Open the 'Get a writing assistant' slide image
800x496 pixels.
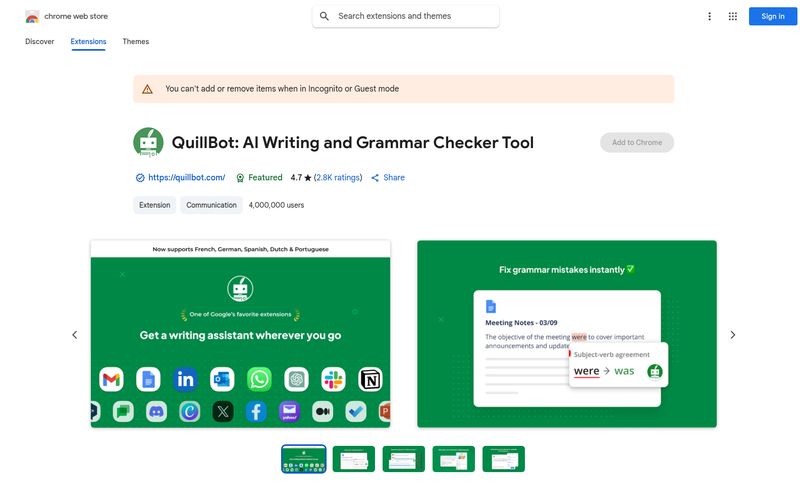click(240, 334)
